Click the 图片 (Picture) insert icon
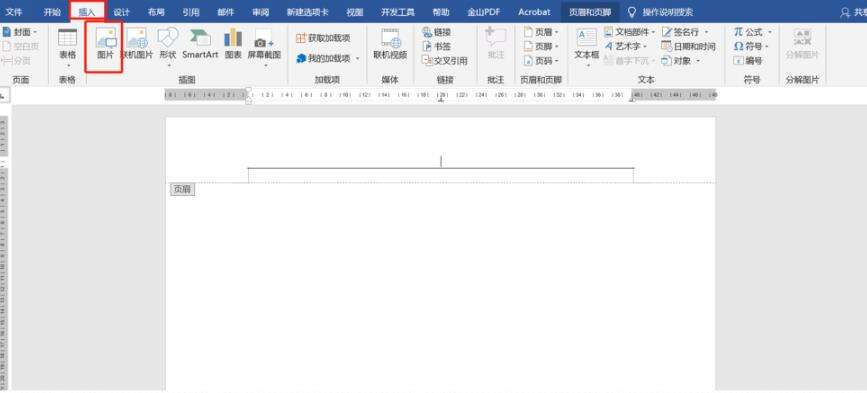This screenshot has width=867, height=393. (x=105, y=45)
